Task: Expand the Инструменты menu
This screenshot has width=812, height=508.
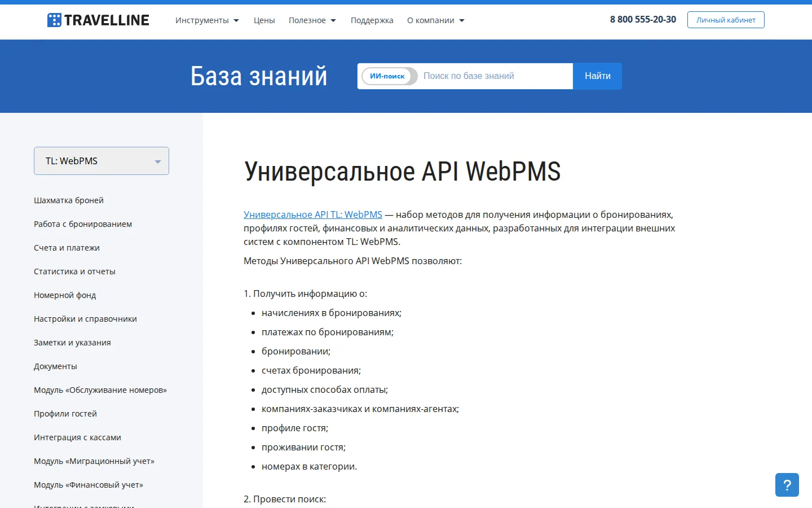Action: pos(207,20)
